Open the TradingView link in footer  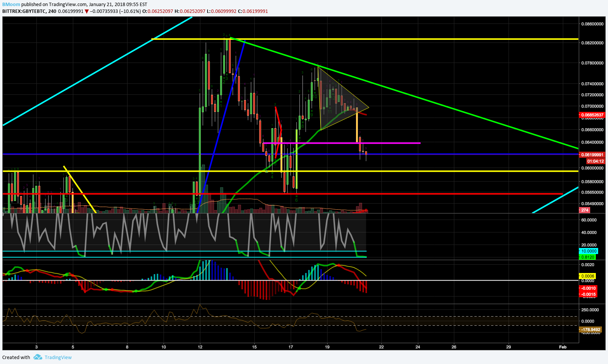(x=58, y=357)
